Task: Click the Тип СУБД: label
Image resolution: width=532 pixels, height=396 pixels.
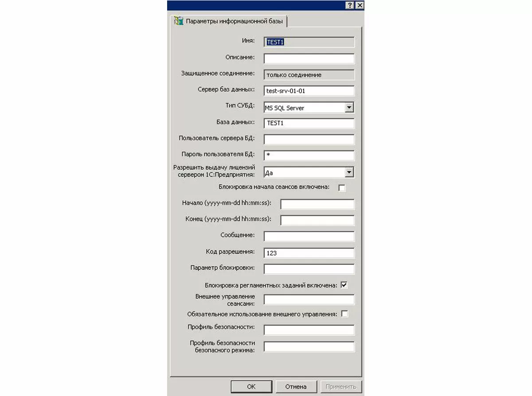Action: (x=240, y=105)
